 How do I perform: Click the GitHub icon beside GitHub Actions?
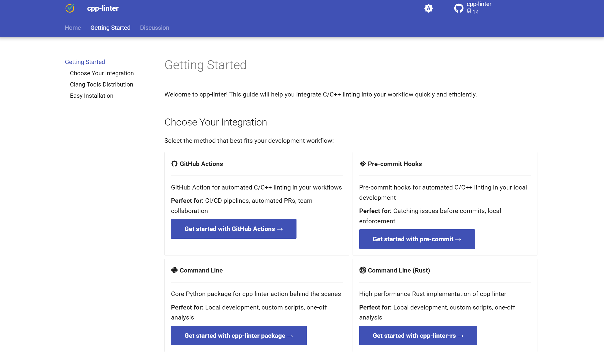pyautogui.click(x=174, y=164)
